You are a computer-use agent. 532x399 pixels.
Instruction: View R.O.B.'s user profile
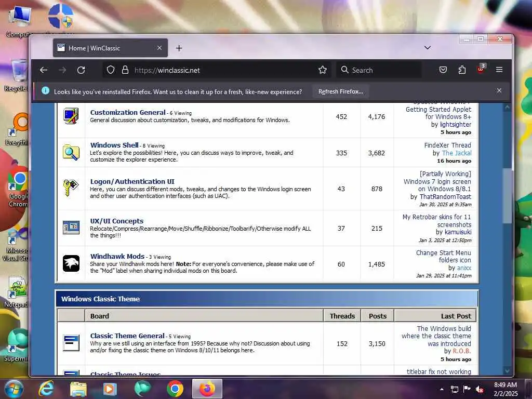point(462,351)
